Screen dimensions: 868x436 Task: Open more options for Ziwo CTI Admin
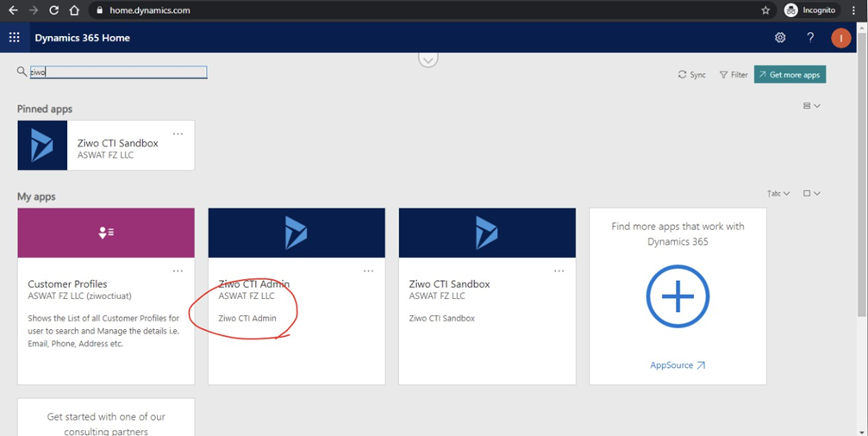(368, 271)
